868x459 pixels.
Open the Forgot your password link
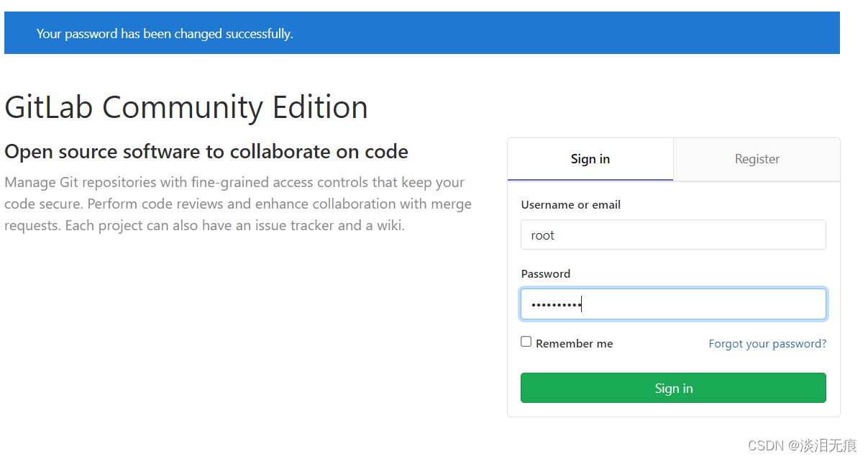(x=767, y=344)
